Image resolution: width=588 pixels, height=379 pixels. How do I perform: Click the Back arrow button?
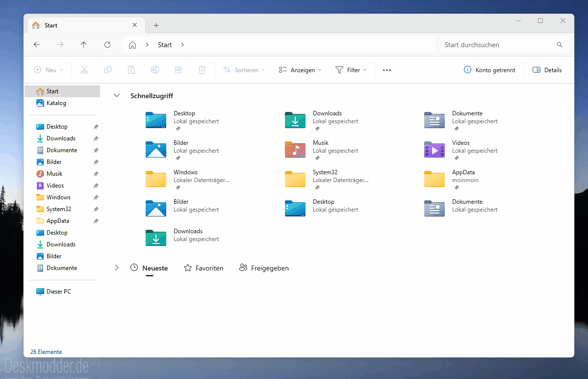[37, 45]
